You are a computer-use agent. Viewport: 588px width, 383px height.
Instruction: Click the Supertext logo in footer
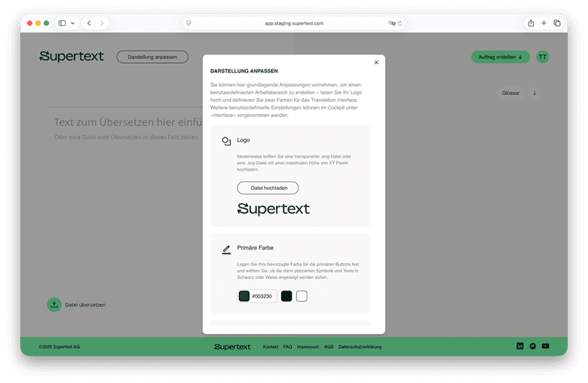232,347
